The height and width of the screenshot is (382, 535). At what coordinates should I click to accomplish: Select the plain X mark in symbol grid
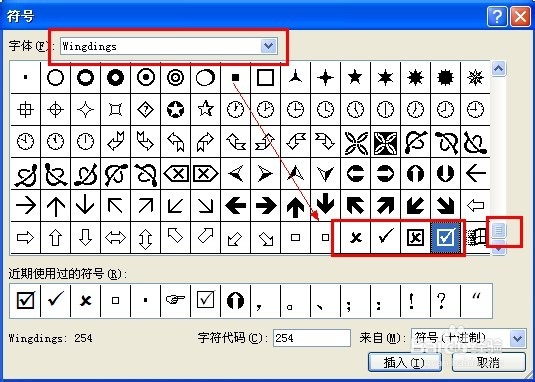point(355,237)
